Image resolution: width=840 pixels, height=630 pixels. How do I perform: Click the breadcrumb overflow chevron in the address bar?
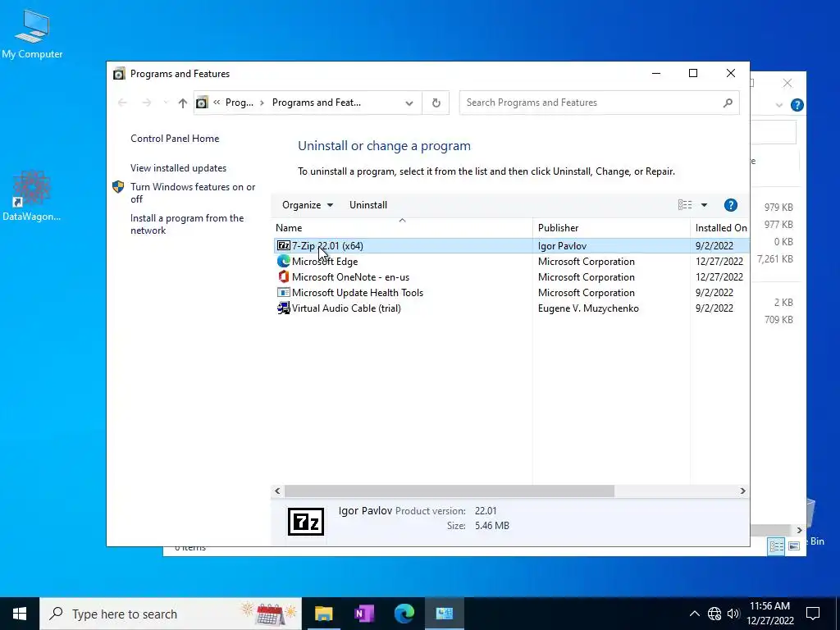click(x=217, y=103)
